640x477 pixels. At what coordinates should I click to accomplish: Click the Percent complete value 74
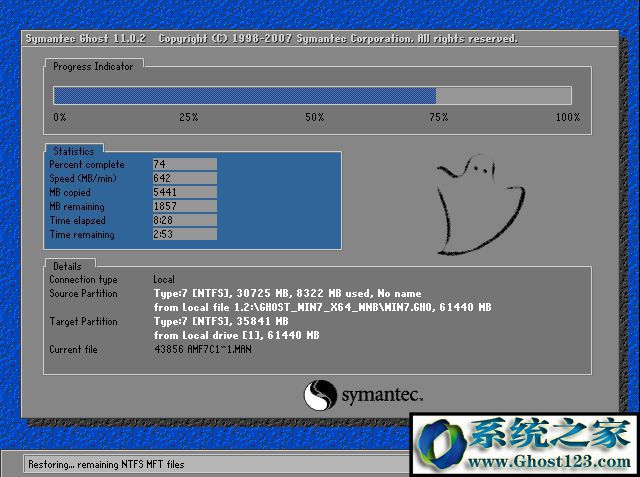[x=184, y=164]
